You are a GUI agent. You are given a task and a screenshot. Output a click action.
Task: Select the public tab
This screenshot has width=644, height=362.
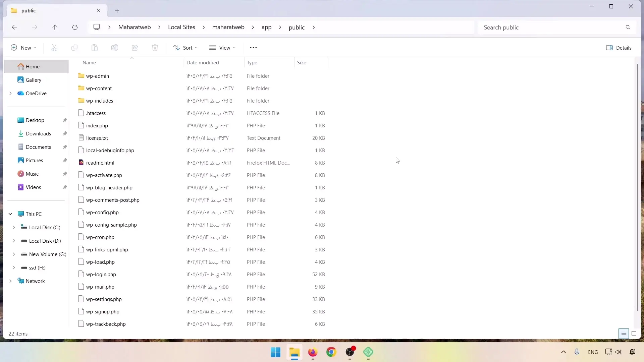[x=57, y=10]
